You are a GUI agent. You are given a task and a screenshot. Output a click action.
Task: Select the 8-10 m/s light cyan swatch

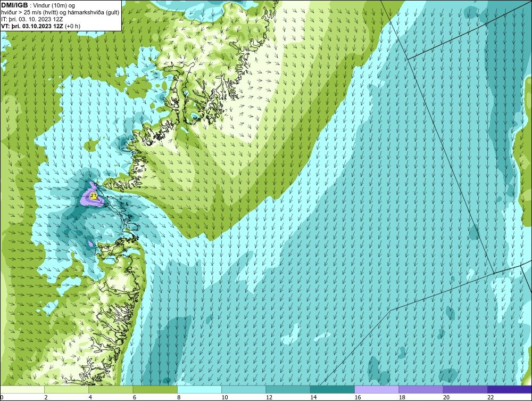tap(199, 389)
